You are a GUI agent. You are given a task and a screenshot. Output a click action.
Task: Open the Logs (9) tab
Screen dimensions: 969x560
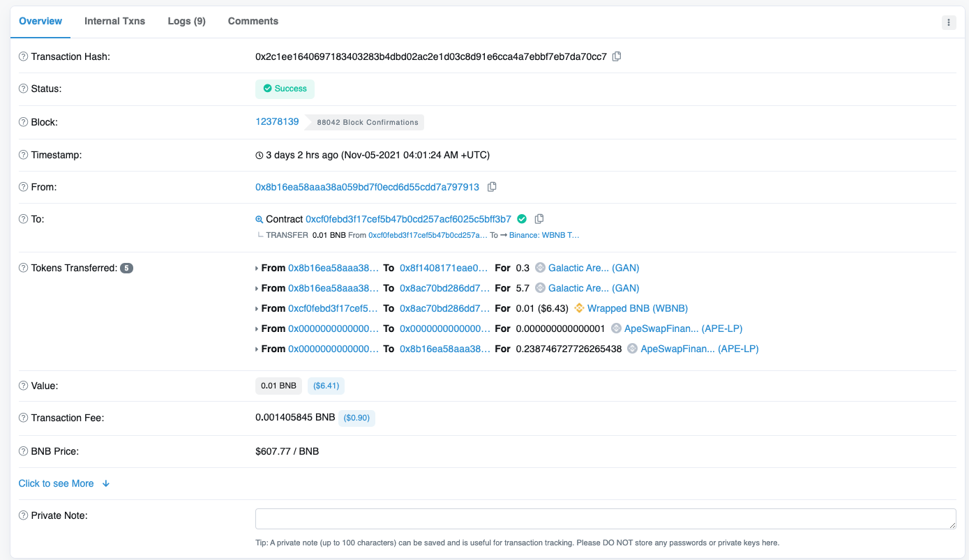pyautogui.click(x=186, y=21)
